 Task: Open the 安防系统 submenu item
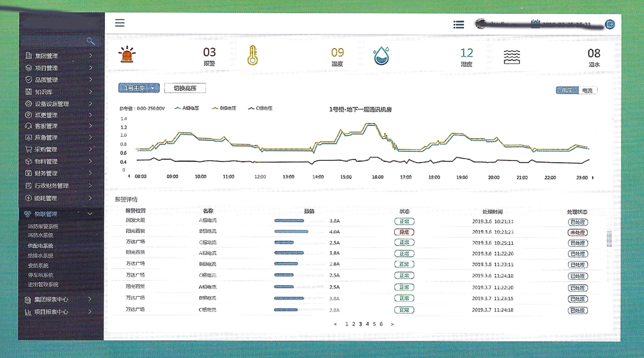pos(38,266)
